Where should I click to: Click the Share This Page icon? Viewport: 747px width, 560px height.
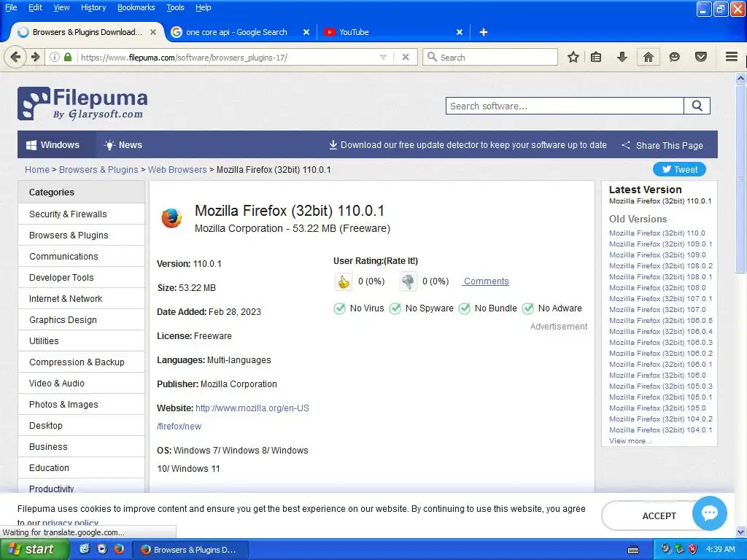pyautogui.click(x=626, y=145)
